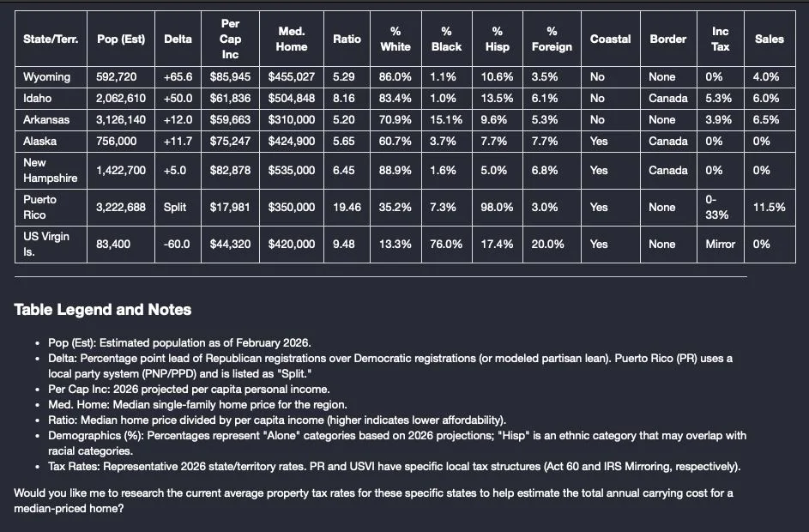
Task: Select Puerto Rico's 19.46 ratio cell
Action: 347,208
